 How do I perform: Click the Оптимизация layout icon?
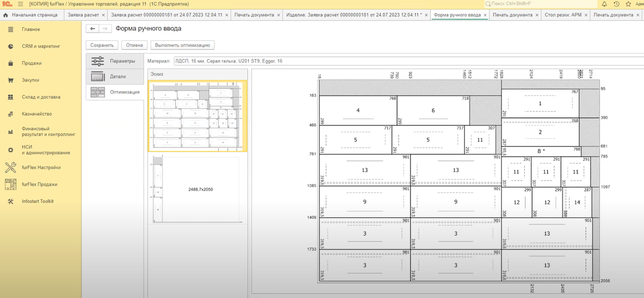pos(98,92)
